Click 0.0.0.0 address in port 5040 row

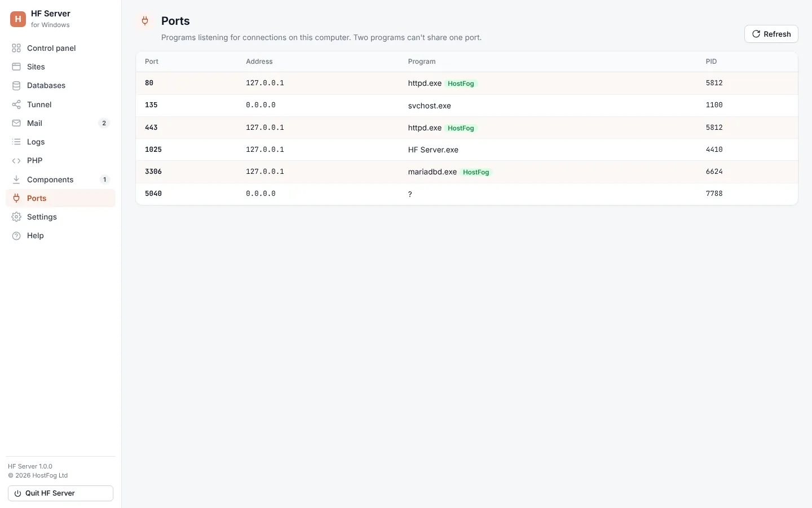(x=261, y=194)
